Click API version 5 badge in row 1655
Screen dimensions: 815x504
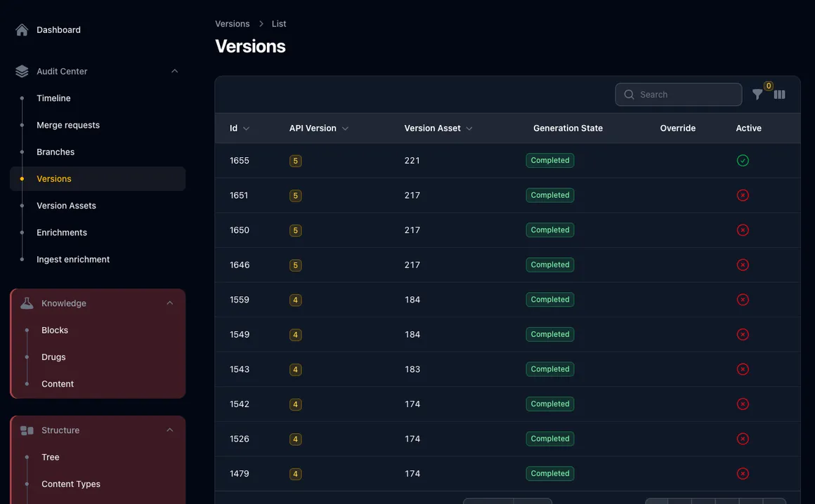coord(295,161)
